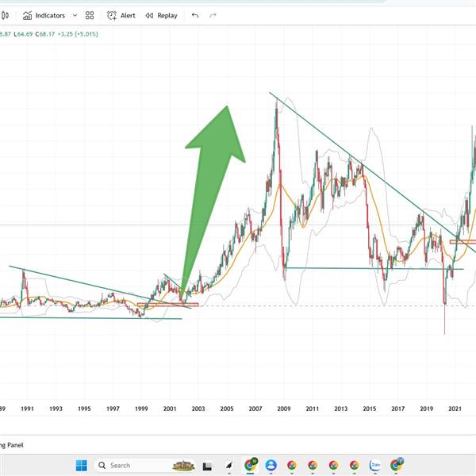The width and height of the screenshot is (476, 476).
Task: Open the Windows Start menu
Action: click(82, 466)
